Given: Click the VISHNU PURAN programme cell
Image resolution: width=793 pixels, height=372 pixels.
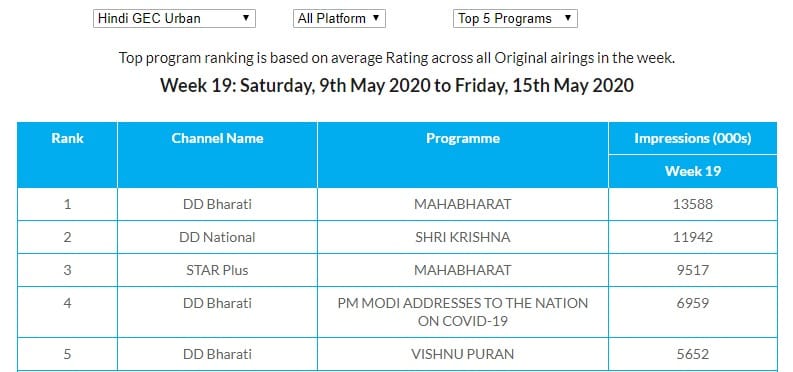Looking at the screenshot, I should [463, 354].
